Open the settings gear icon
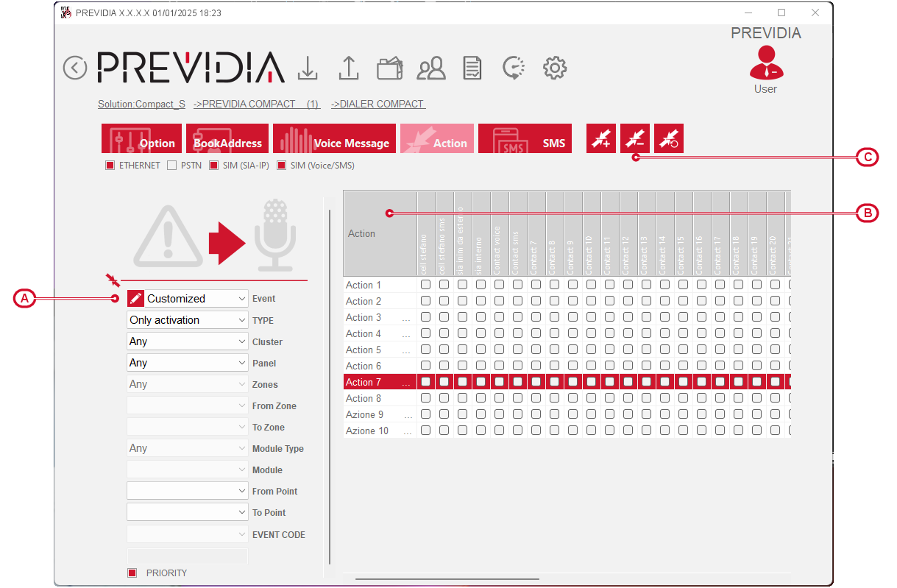 click(554, 68)
